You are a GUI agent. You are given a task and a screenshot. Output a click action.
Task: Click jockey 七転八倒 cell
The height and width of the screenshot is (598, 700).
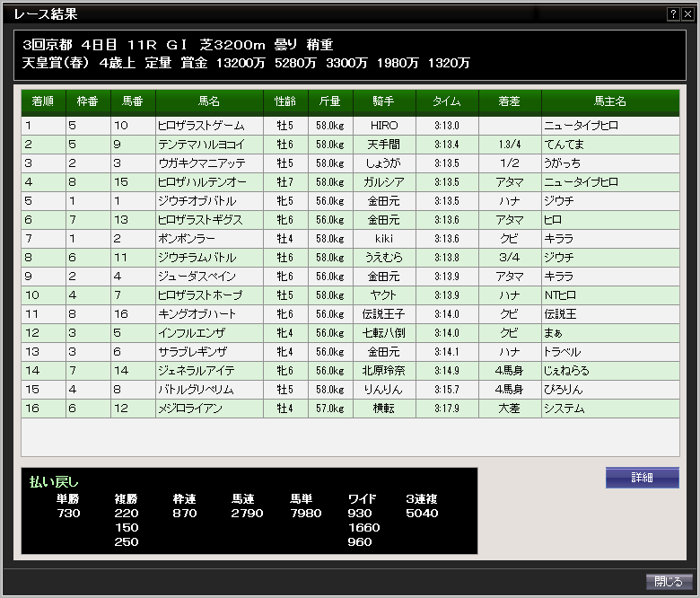coord(384,333)
